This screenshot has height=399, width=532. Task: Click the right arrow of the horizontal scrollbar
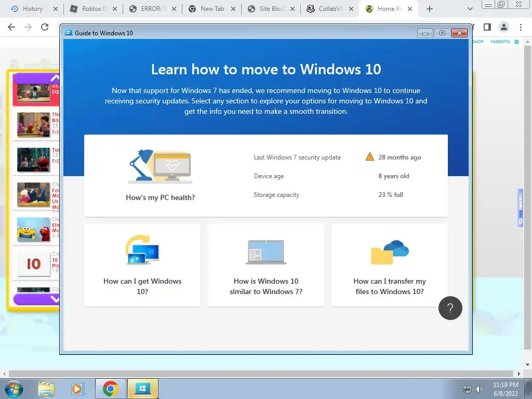coord(519,374)
